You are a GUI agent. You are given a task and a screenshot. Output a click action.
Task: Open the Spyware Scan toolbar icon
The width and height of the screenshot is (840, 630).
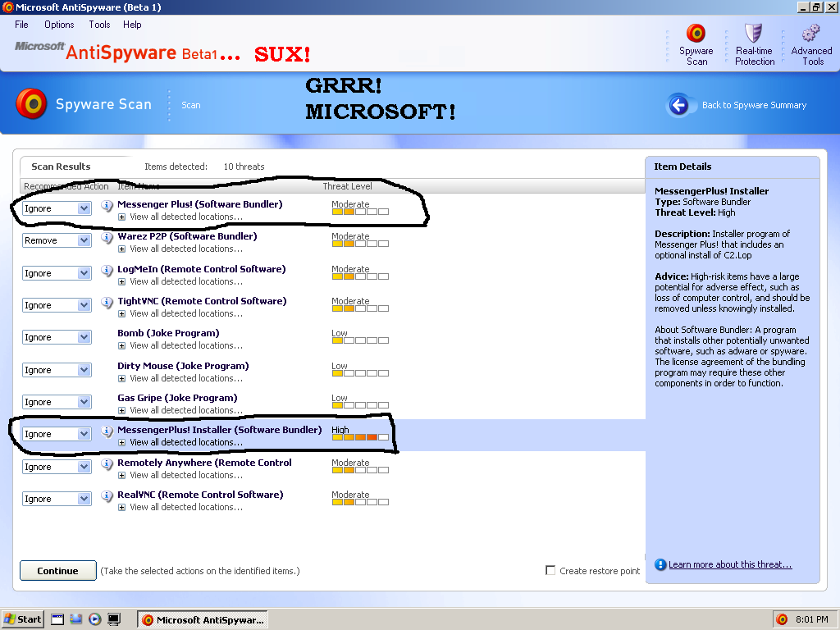pyautogui.click(x=696, y=34)
